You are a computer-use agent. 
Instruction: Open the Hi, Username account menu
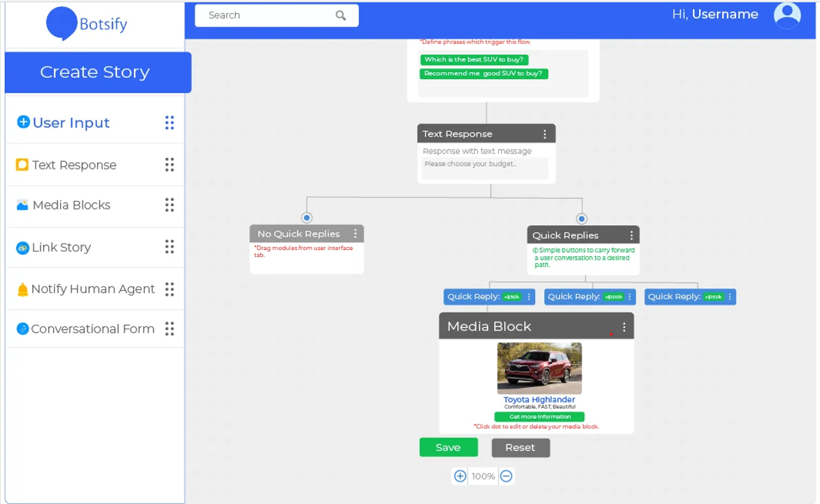715,14
